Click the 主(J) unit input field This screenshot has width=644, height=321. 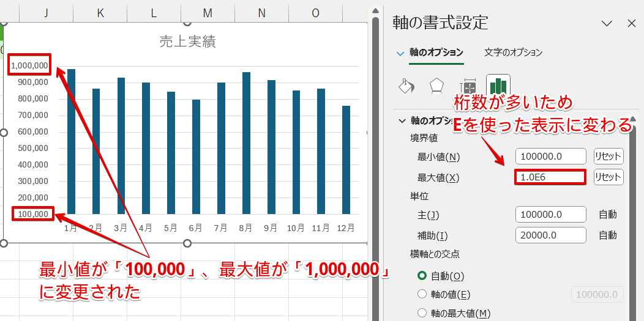pos(551,215)
